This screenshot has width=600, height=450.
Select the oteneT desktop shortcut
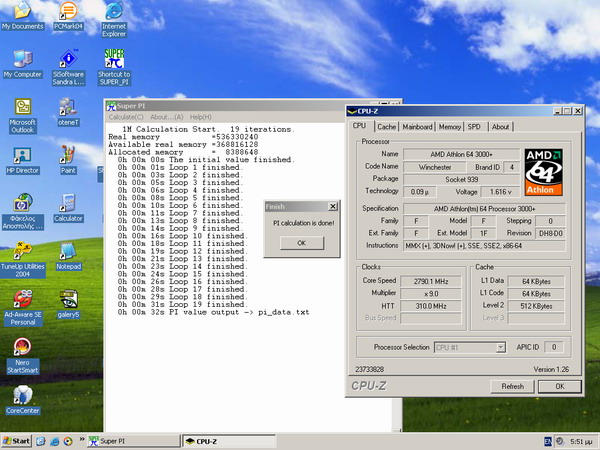point(68,112)
